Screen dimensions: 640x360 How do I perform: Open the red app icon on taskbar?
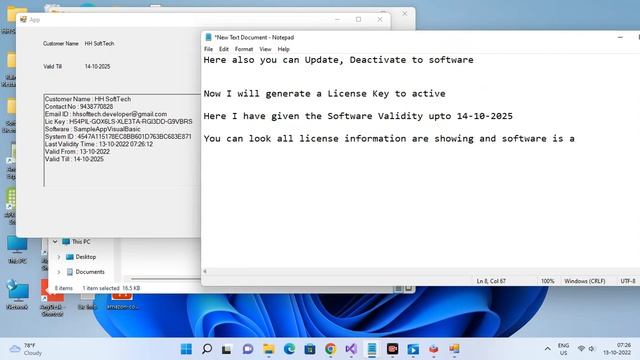[x=433, y=349]
